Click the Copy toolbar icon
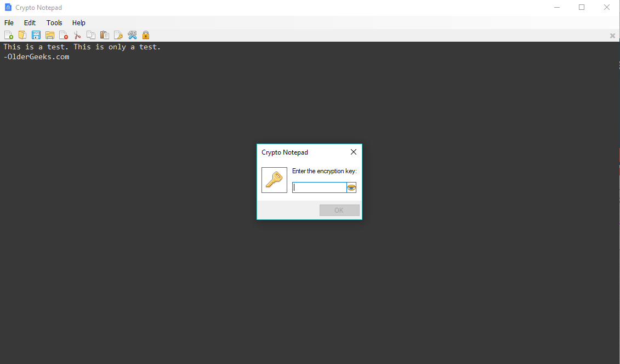 click(x=91, y=35)
